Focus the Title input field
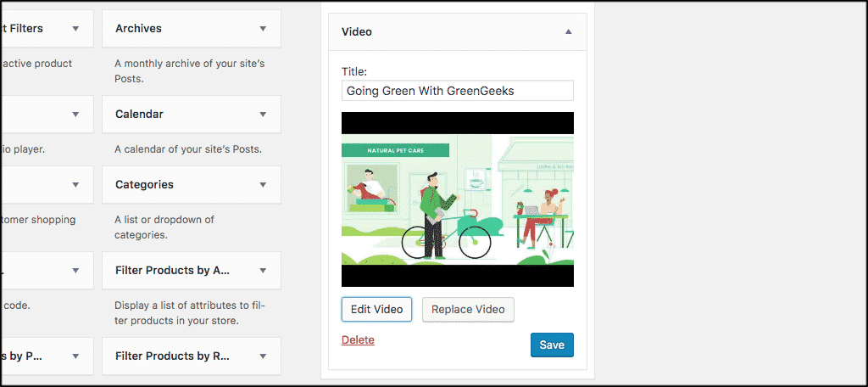 coord(457,90)
